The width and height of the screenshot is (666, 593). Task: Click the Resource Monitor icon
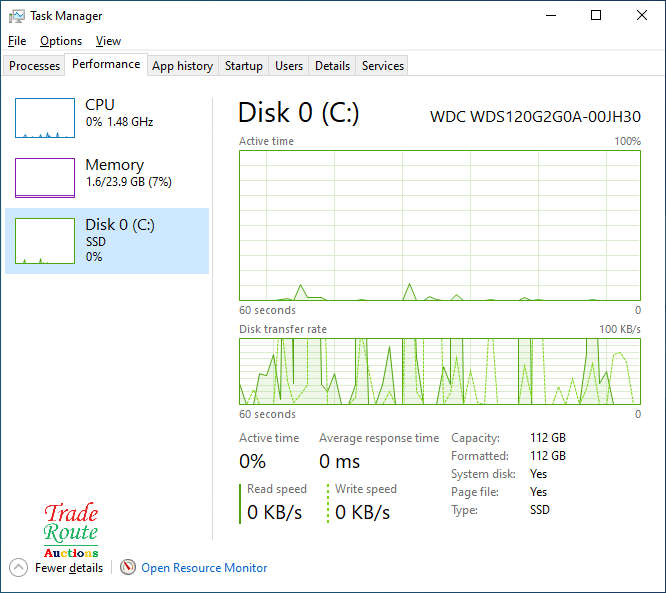(128, 568)
